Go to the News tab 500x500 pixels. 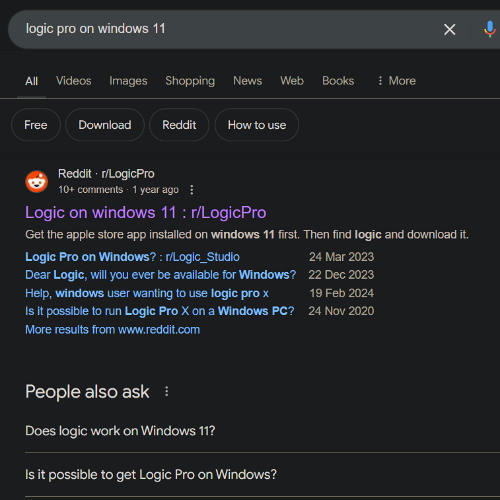[x=247, y=81]
